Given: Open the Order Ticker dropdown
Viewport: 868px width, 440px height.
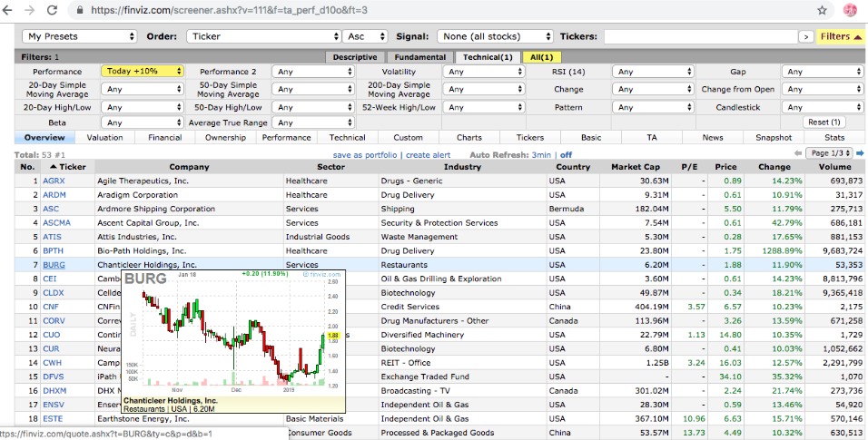Looking at the screenshot, I should [263, 36].
